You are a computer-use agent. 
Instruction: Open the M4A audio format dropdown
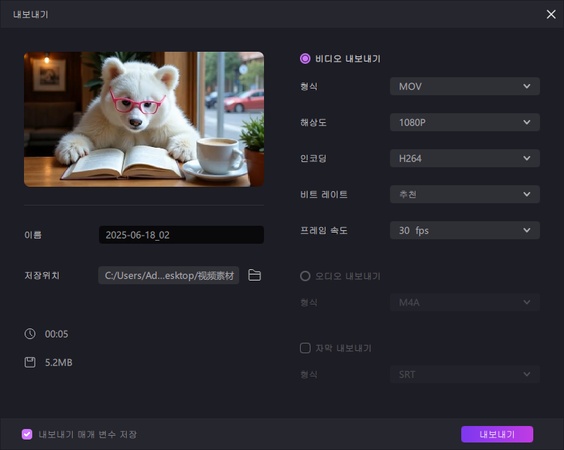[465, 302]
